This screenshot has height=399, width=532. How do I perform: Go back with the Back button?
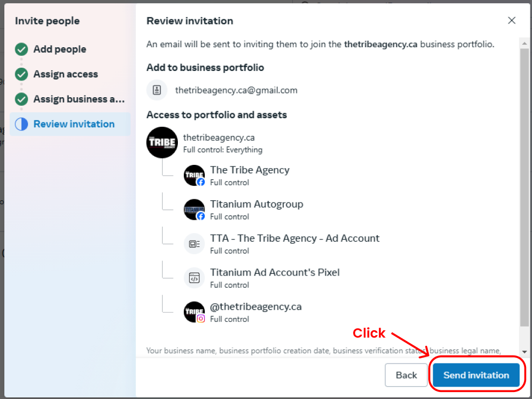[x=406, y=375]
